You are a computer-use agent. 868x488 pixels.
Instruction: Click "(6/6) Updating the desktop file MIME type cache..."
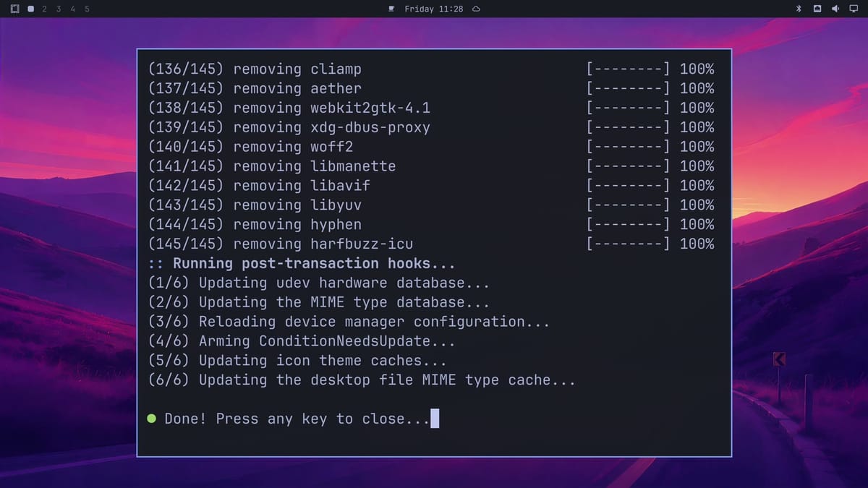point(362,380)
